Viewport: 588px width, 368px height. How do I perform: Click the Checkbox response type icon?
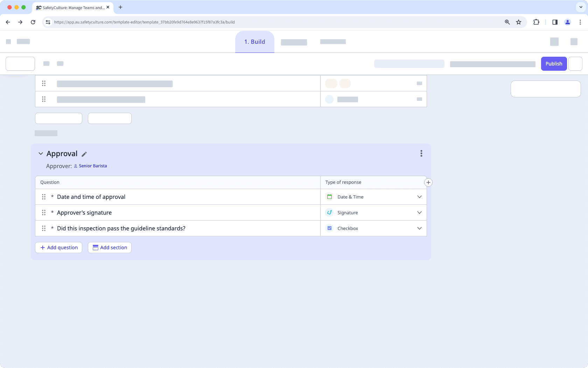tap(329, 228)
